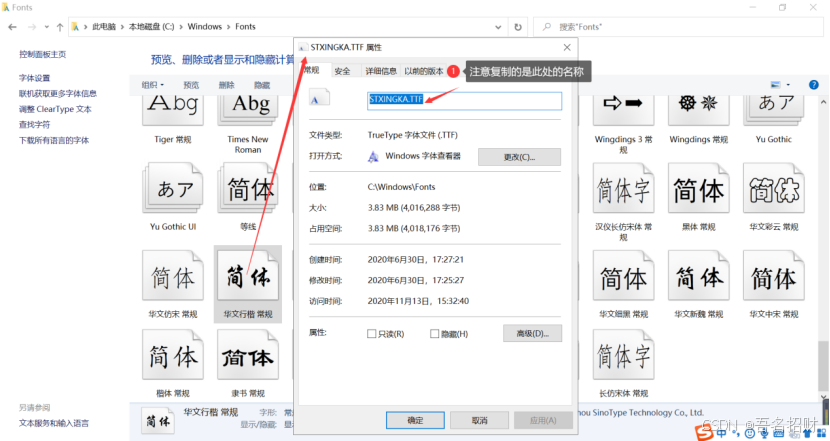Image resolution: width=830 pixels, height=441 pixels.
Task: Click 隐藏 in the Fonts toolbar
Action: click(262, 85)
